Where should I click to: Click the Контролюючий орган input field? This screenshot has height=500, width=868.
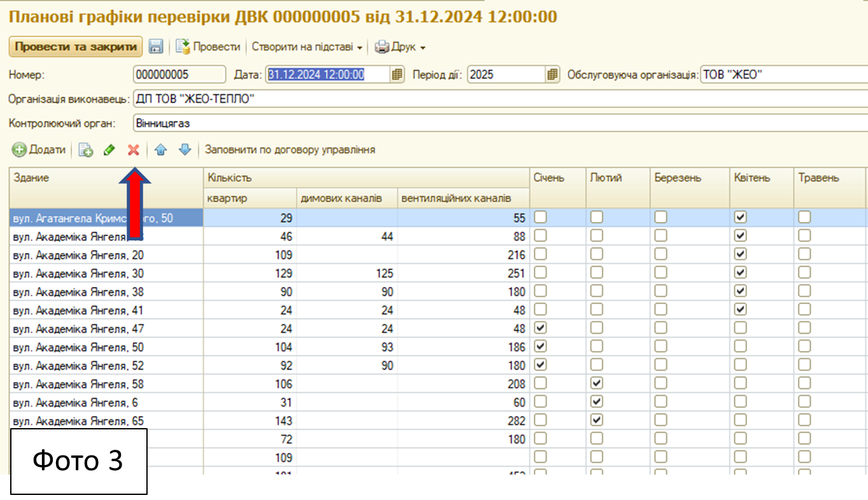tap(496, 123)
